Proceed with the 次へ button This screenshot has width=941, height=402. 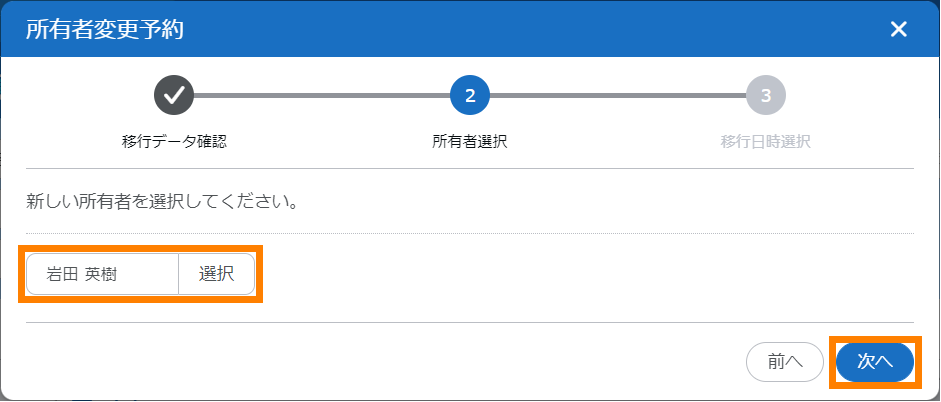[x=875, y=362]
